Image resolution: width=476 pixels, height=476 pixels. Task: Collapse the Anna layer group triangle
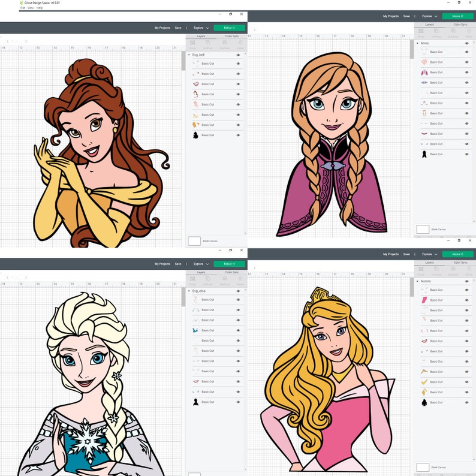tap(418, 43)
